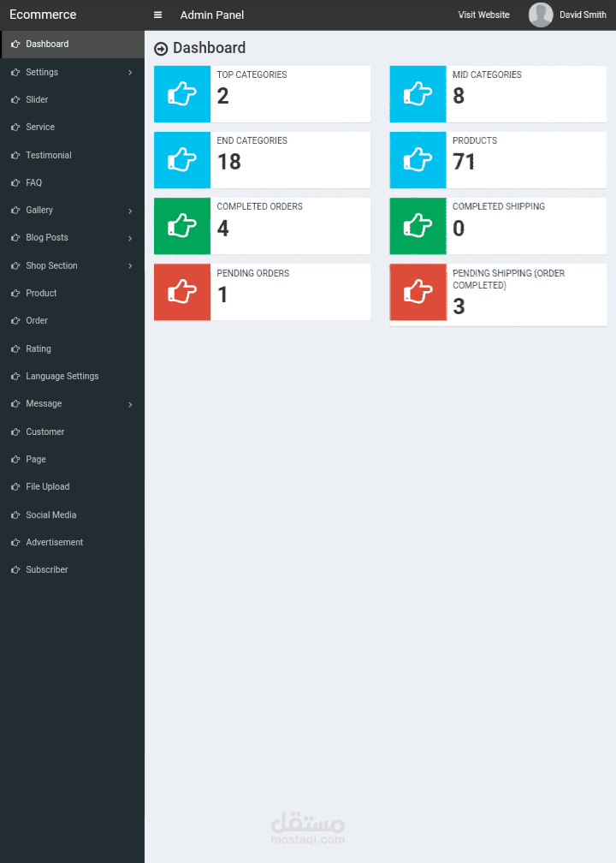Click the Visit Website link

(484, 15)
